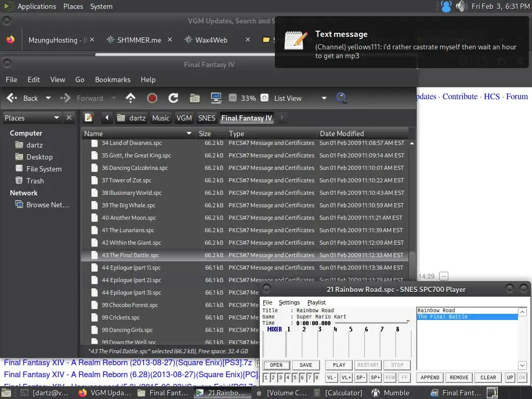Go back in Final Fantasy IV file manager
The width and height of the screenshot is (532, 399).
[x=22, y=98]
